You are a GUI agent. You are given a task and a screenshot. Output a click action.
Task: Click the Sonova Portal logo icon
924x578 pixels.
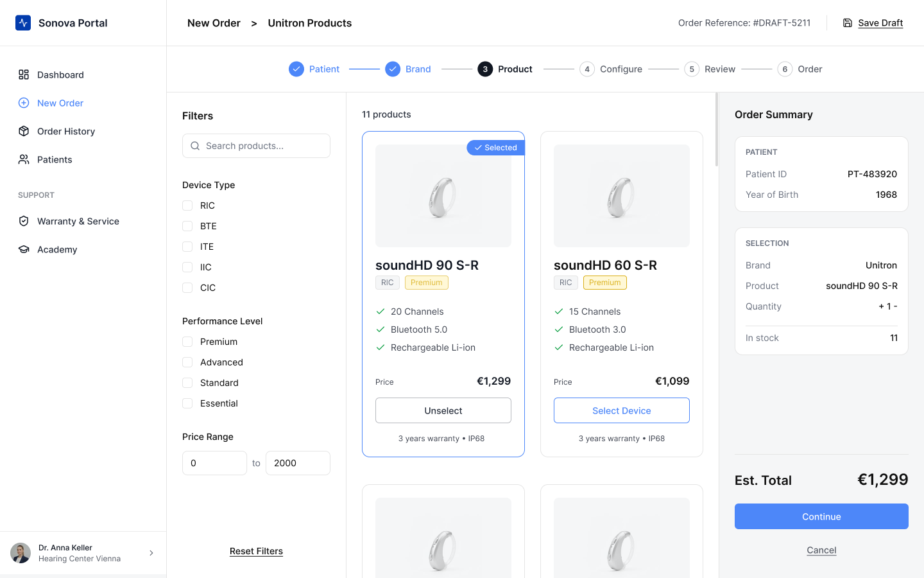coord(23,23)
